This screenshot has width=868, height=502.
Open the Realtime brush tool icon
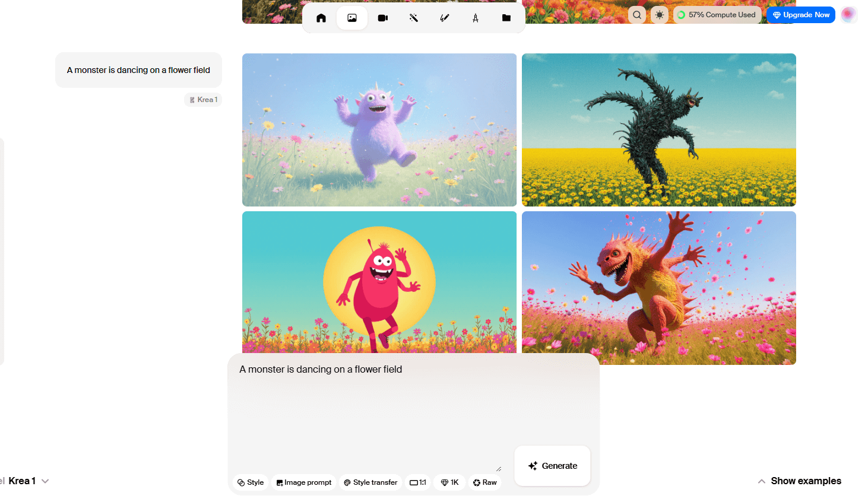pos(445,18)
